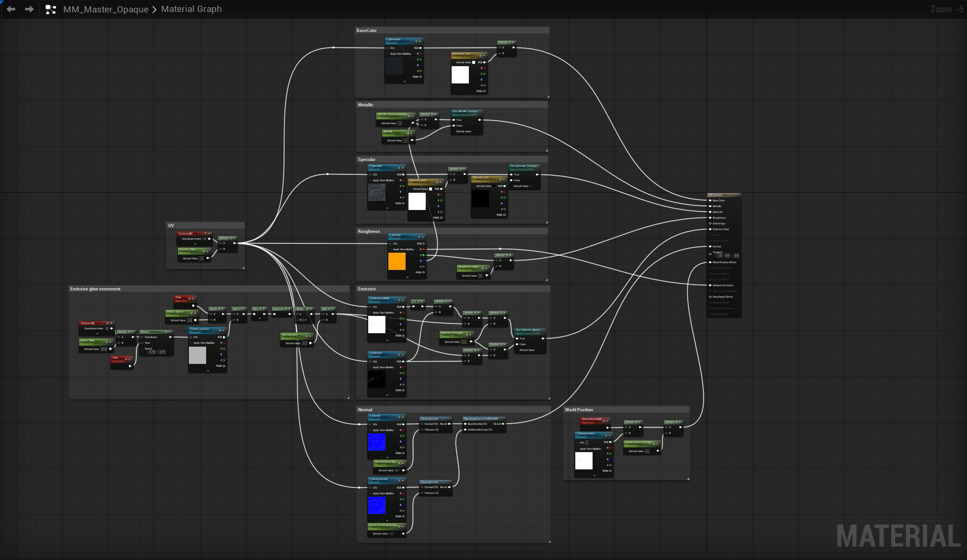Image resolution: width=967 pixels, height=560 pixels.
Task: Click the Emissive glow movement comment title
Action: pos(95,289)
